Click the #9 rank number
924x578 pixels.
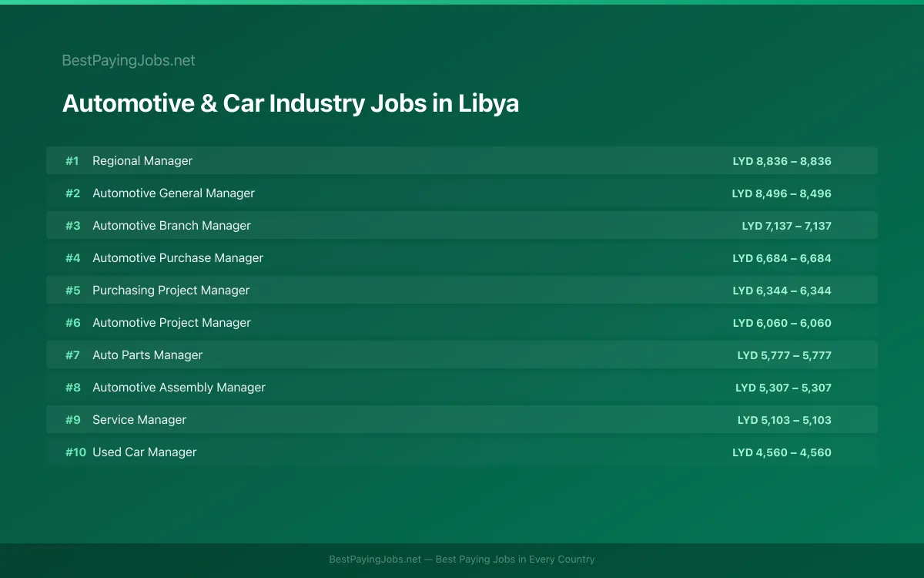(72, 420)
